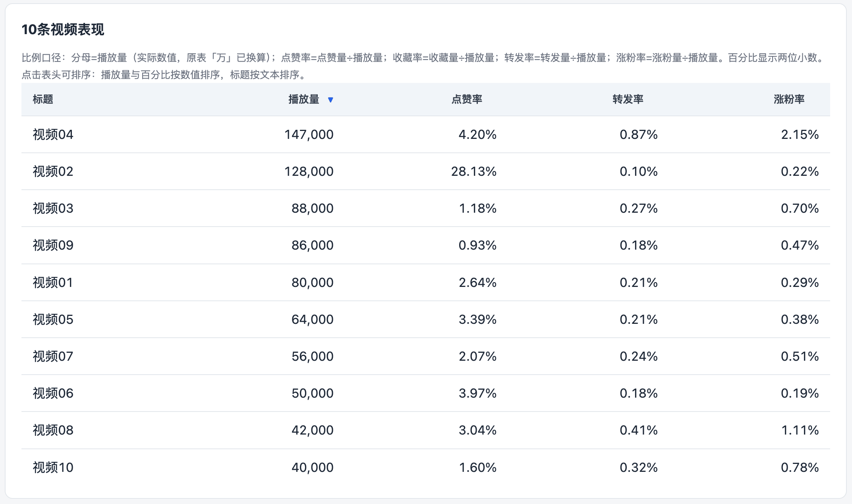The width and height of the screenshot is (852, 504).
Task: Click the 88,000 play count value
Action: (313, 208)
